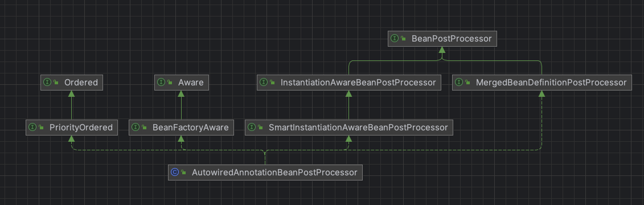Click the lock icon on SmartInstantiationAwareBeanPostProcessor
644x205 pixels.
pos(261,128)
